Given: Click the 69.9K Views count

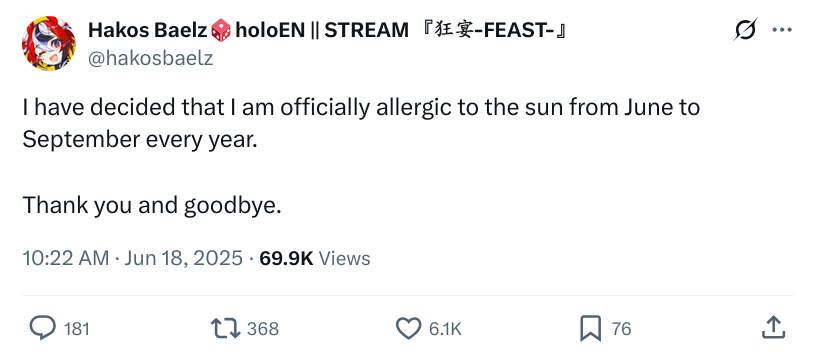Looking at the screenshot, I should click(x=315, y=258).
